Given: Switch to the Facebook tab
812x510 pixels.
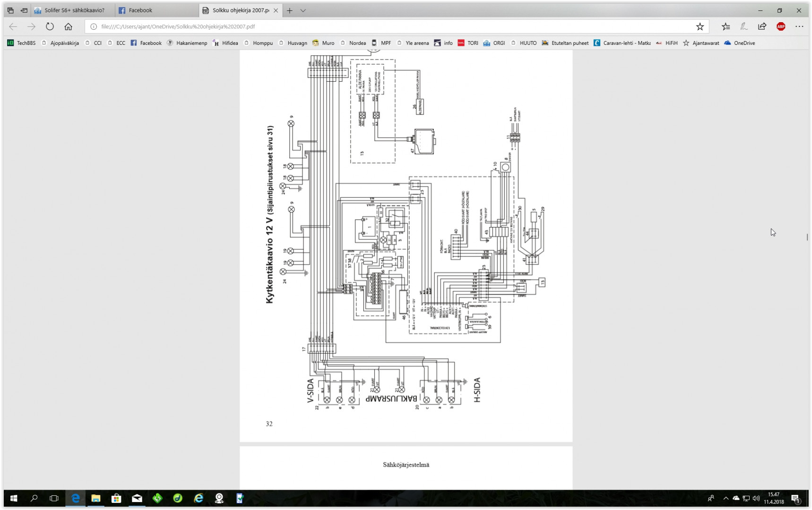Looking at the screenshot, I should tap(140, 10).
